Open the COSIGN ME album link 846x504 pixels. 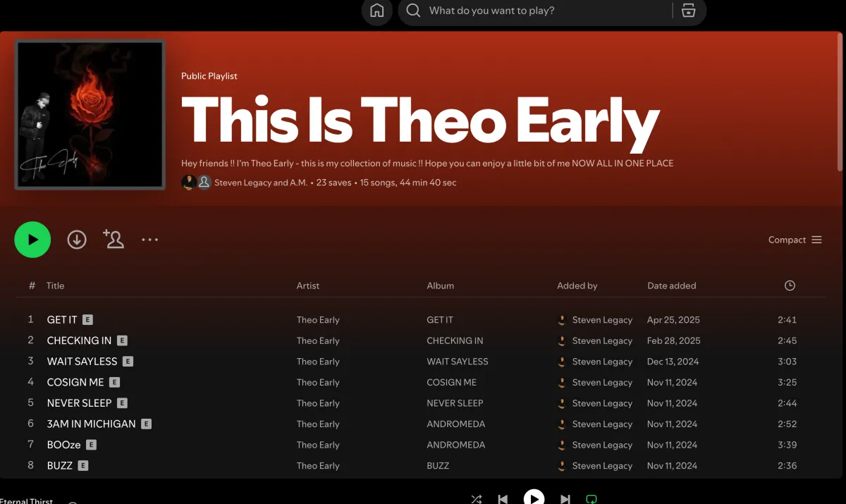(451, 382)
